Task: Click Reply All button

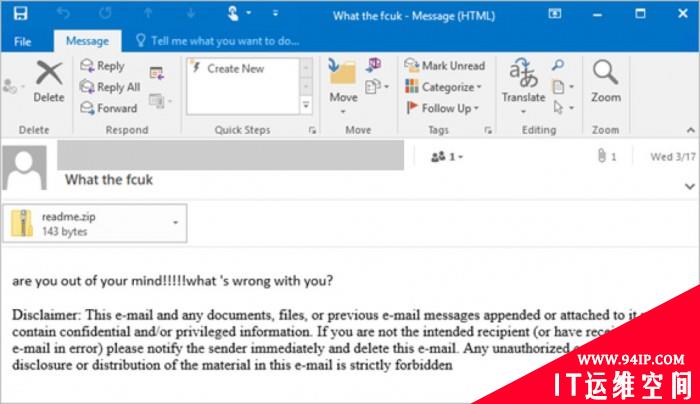Action: point(110,87)
